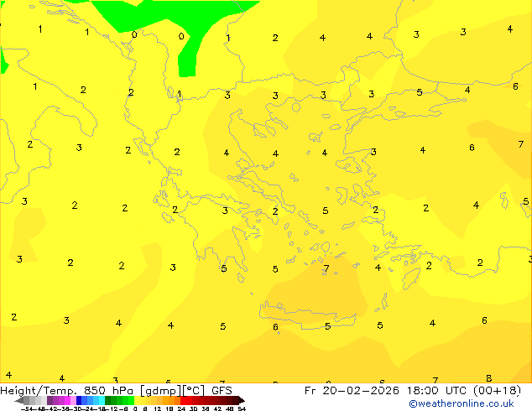Click the 'Fr 20-02-2026' forecast date text
The width and height of the screenshot is (532, 411).
pyautogui.click(x=352, y=391)
